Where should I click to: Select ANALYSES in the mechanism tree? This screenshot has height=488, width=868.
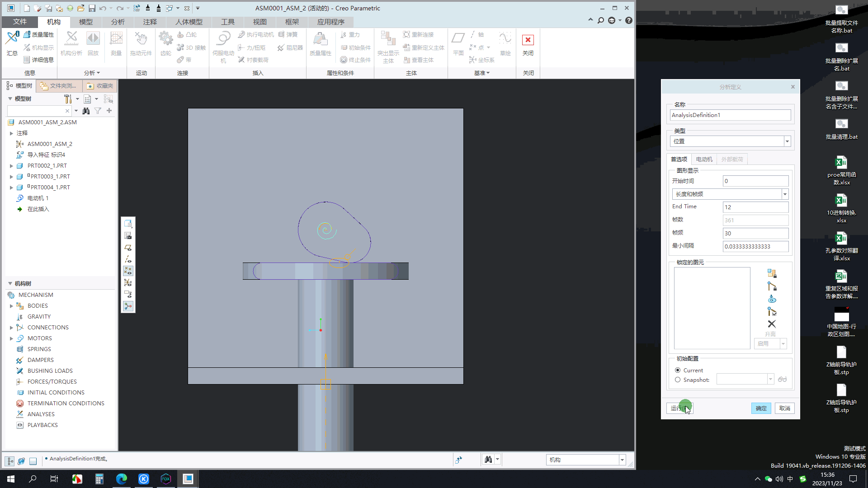tap(41, 414)
